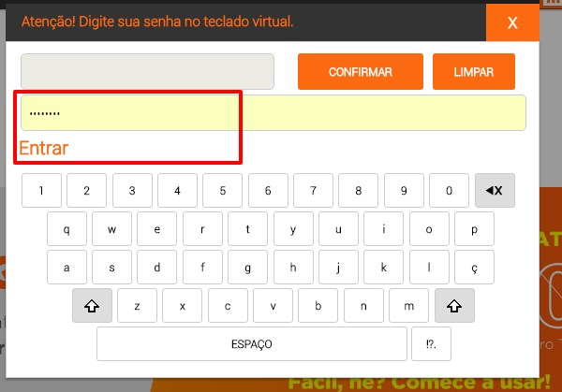
Task: Click the Entrar link
Action: pos(43,148)
